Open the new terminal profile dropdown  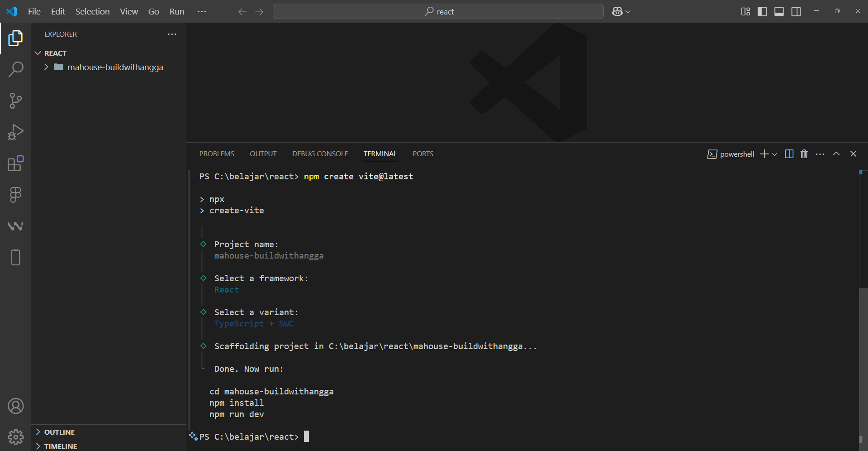point(774,154)
